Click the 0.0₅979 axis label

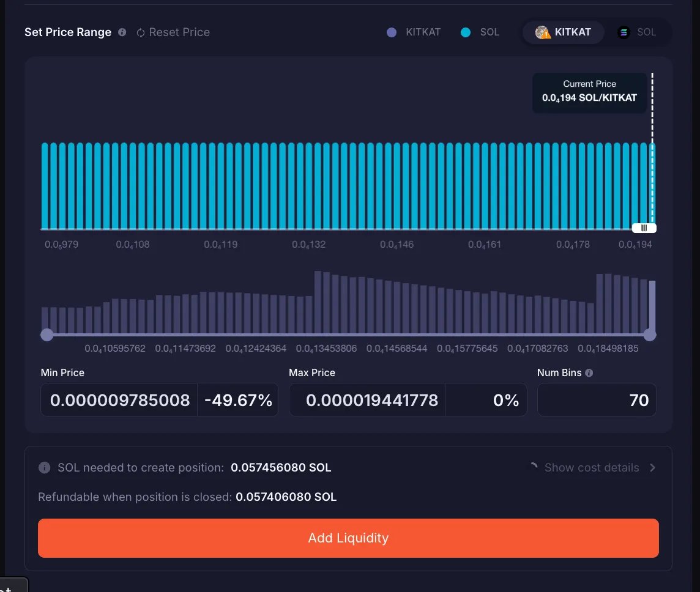pyautogui.click(x=61, y=245)
